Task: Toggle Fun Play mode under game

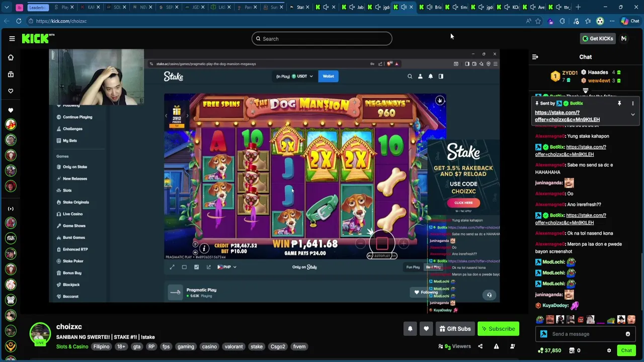Action: (413, 267)
